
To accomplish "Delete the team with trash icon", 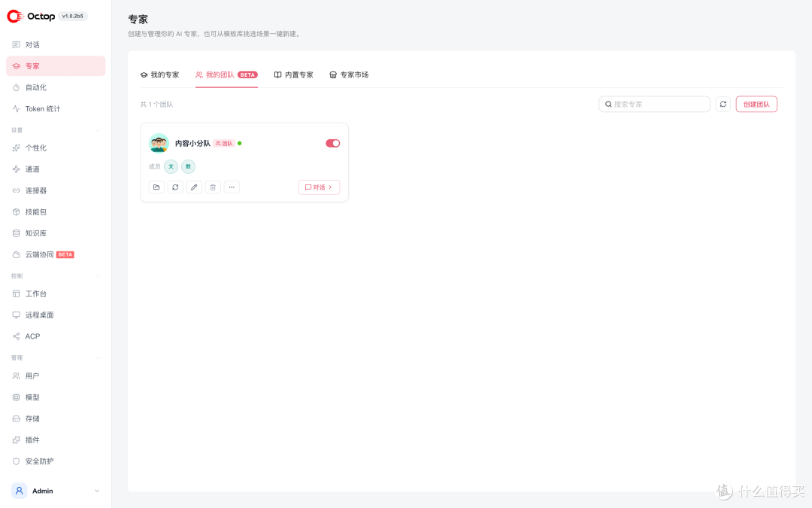I will click(212, 187).
